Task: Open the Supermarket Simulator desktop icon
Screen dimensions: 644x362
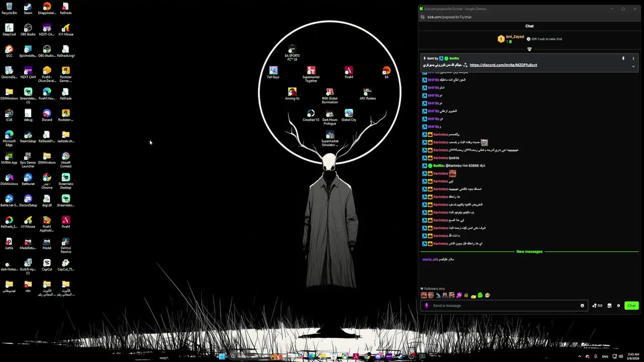Action: click(330, 138)
